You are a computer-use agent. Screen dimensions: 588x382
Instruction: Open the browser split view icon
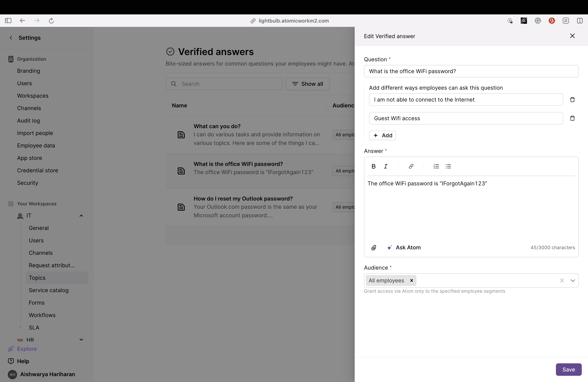[x=580, y=21]
